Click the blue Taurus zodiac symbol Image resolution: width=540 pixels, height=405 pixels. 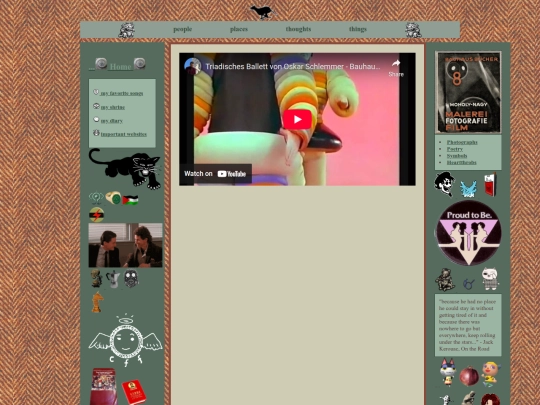pyautogui.click(x=469, y=284)
